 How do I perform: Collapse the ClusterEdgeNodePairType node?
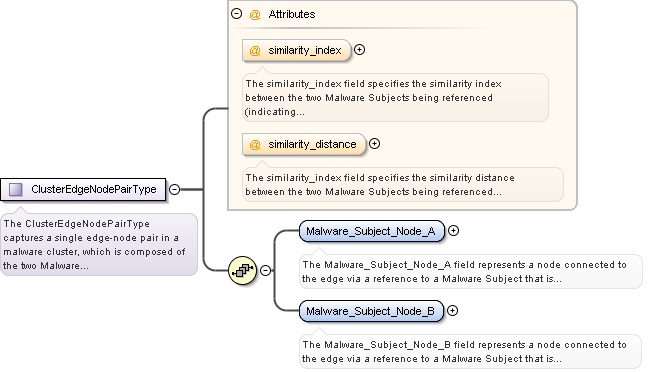pyautogui.click(x=175, y=190)
